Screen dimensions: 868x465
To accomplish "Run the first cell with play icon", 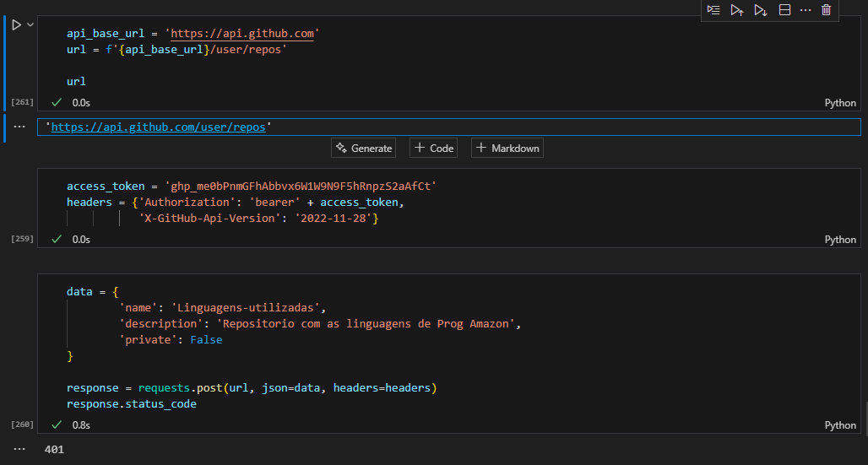I will [x=17, y=25].
